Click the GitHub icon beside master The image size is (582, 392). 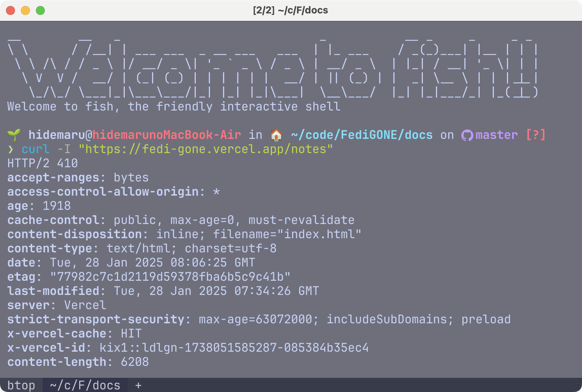tap(467, 135)
